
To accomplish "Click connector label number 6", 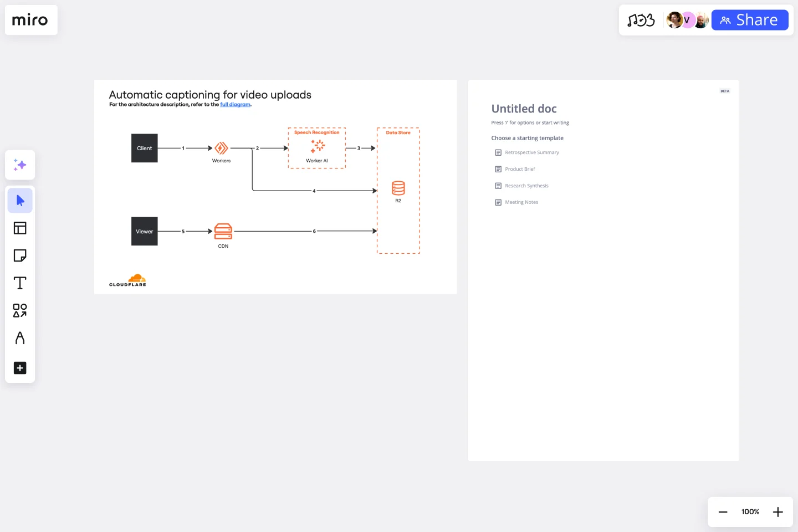I will click(x=314, y=231).
